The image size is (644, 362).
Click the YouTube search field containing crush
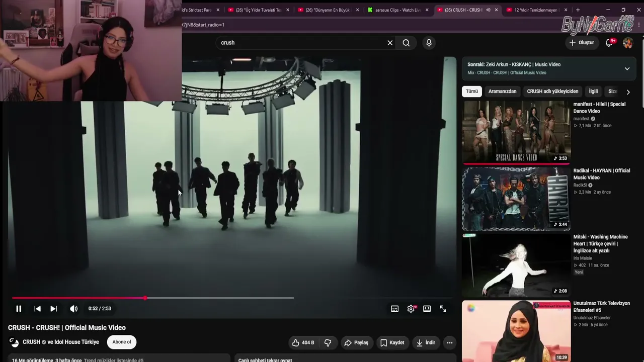pyautogui.click(x=301, y=43)
